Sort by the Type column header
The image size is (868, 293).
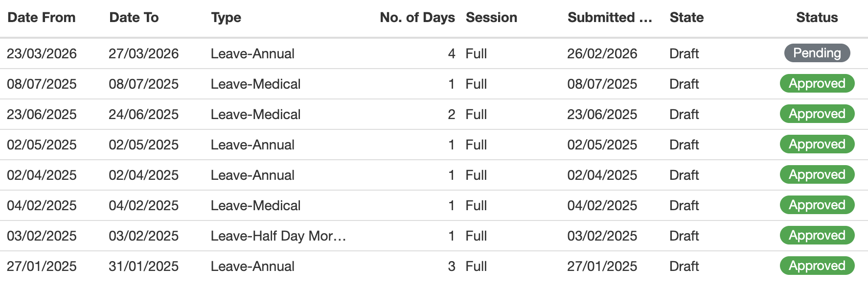click(226, 18)
